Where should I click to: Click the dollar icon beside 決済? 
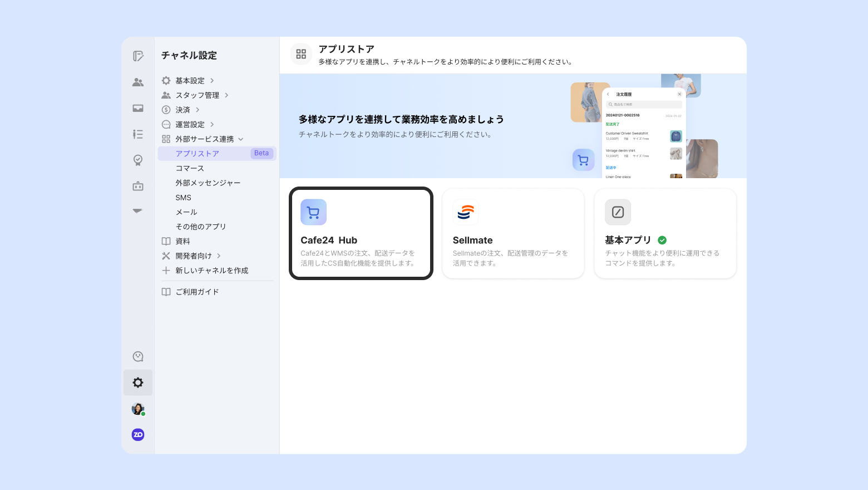pos(166,110)
